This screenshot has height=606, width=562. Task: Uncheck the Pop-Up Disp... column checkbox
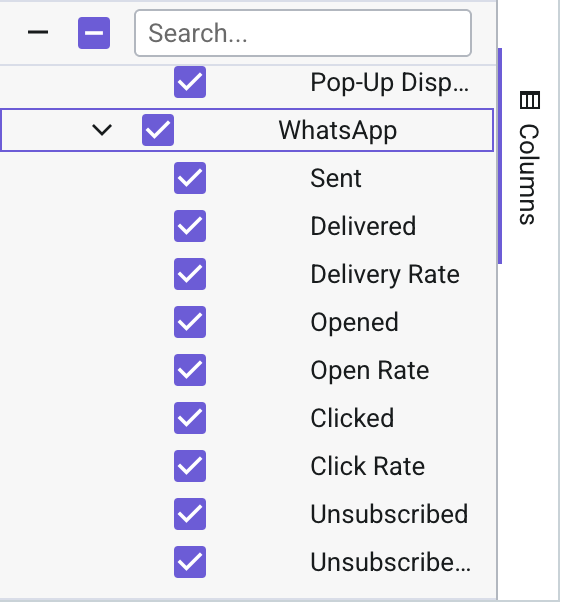[x=190, y=82]
